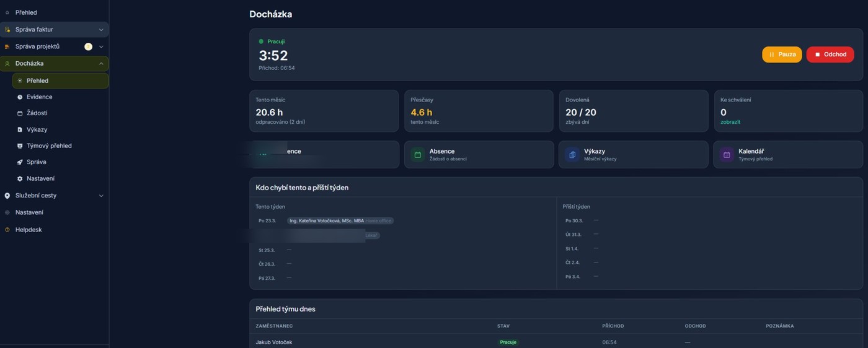Click the Žádosti calendar icon in sidebar
868x348 pixels.
tap(20, 113)
